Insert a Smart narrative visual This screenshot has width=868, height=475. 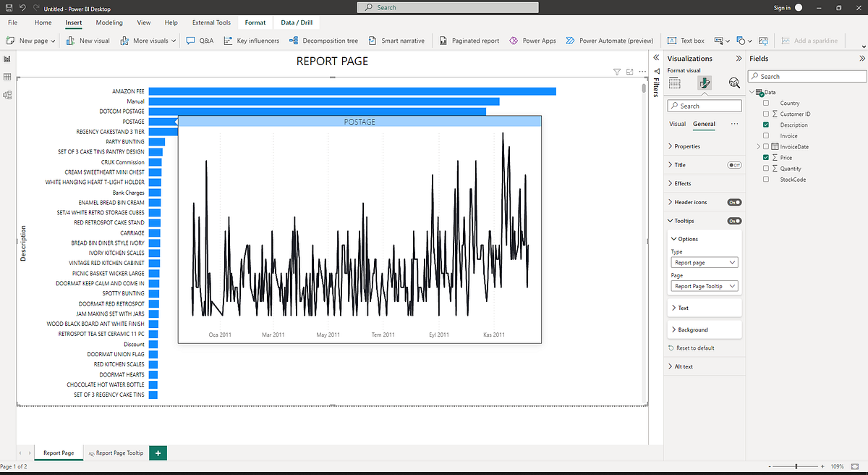(x=396, y=41)
